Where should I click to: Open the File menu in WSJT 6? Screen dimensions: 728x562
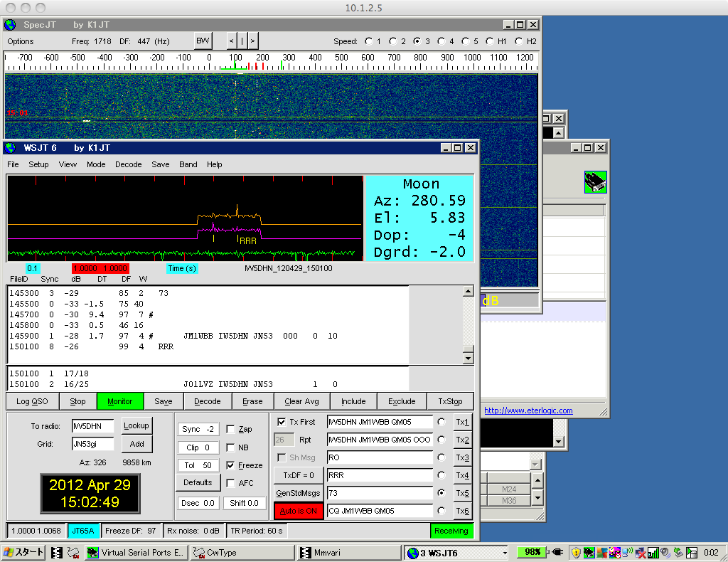point(13,164)
